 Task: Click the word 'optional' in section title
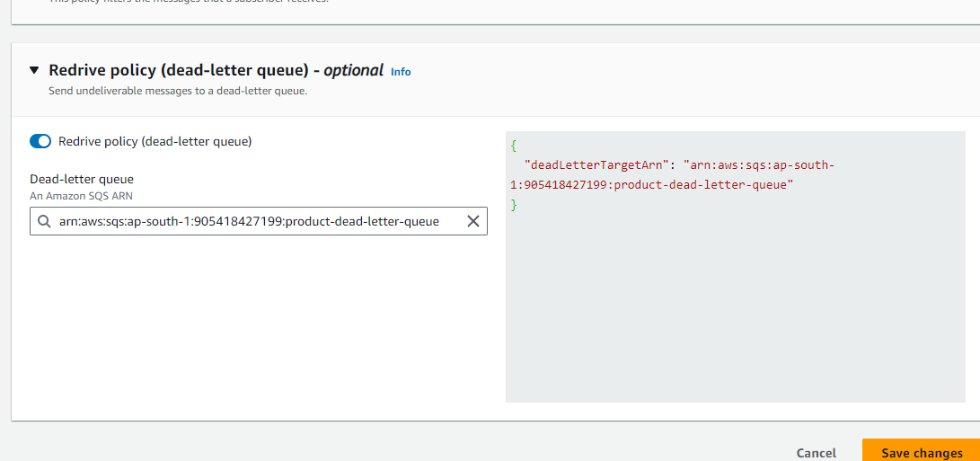point(353,70)
